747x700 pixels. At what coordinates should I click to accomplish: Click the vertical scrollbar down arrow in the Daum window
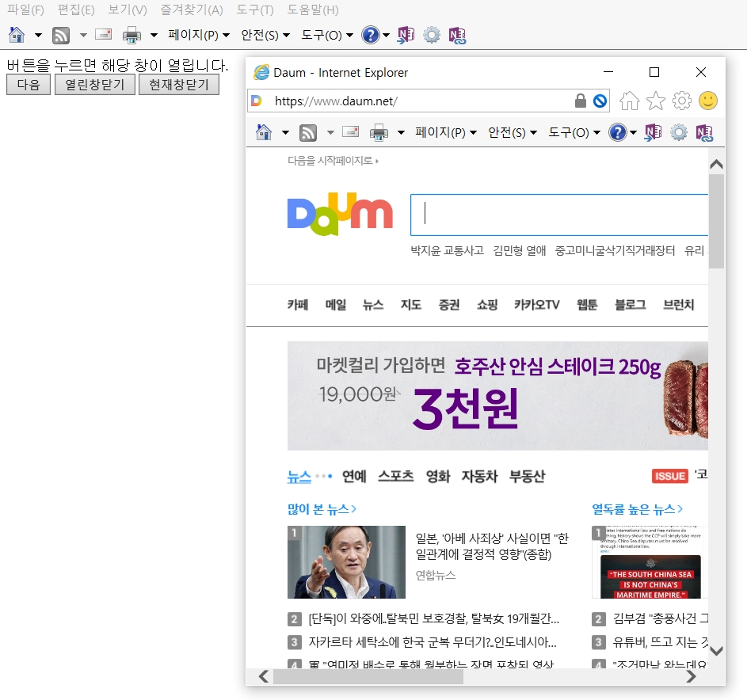tap(716, 650)
